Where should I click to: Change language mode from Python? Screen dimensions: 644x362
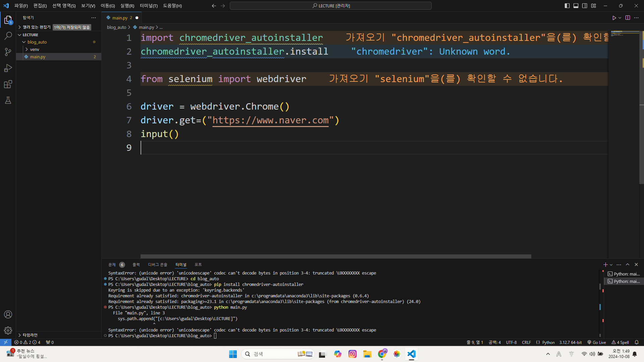(x=548, y=342)
